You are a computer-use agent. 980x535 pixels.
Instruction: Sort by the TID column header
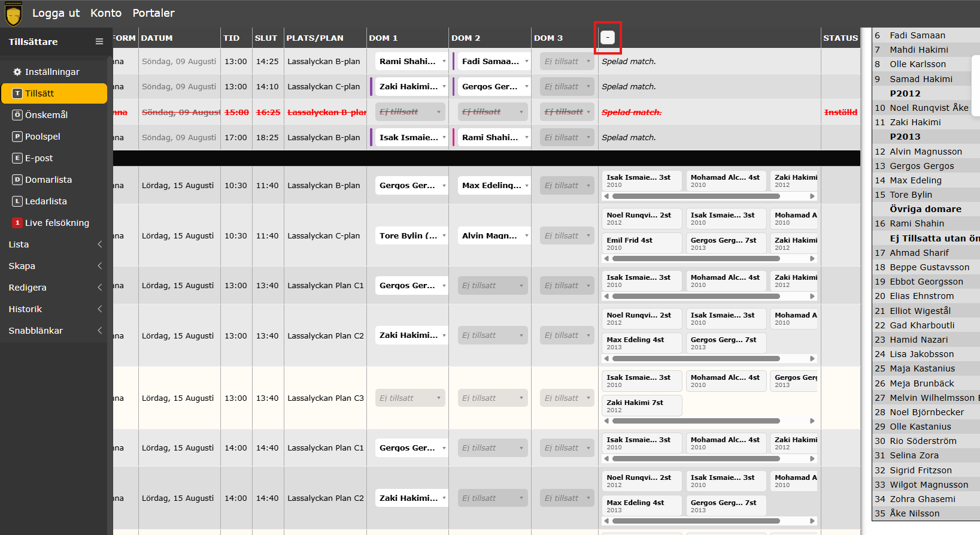(x=231, y=38)
